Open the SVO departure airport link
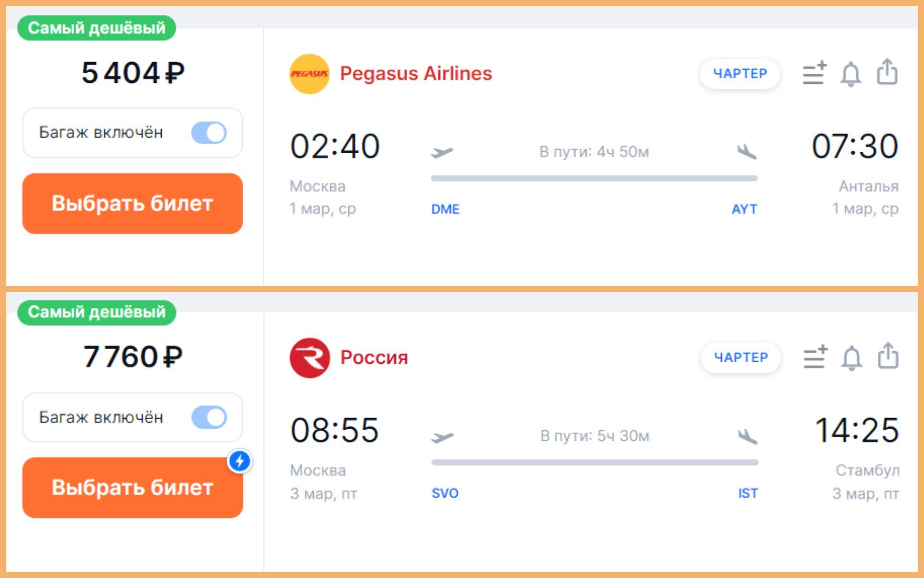924x578 pixels. click(x=445, y=493)
